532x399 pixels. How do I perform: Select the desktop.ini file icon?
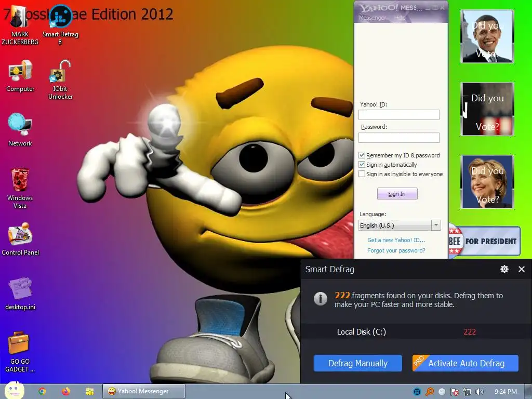pos(20,294)
